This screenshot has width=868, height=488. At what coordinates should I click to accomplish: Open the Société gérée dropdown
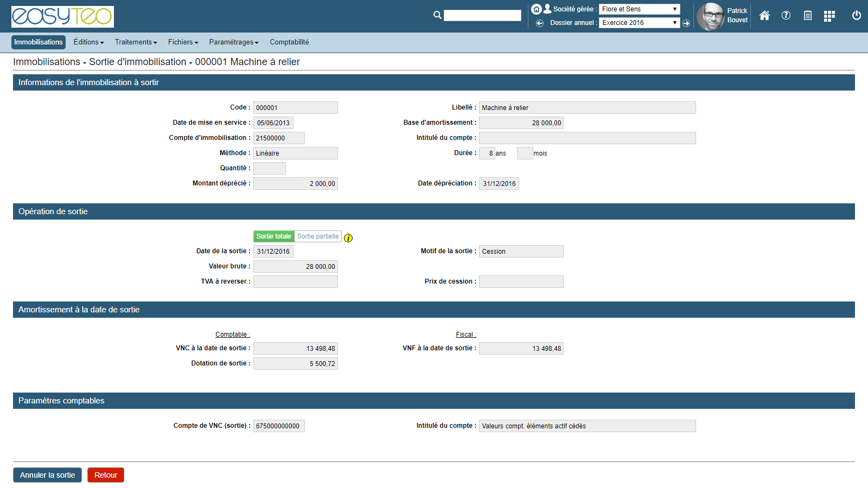coord(639,9)
